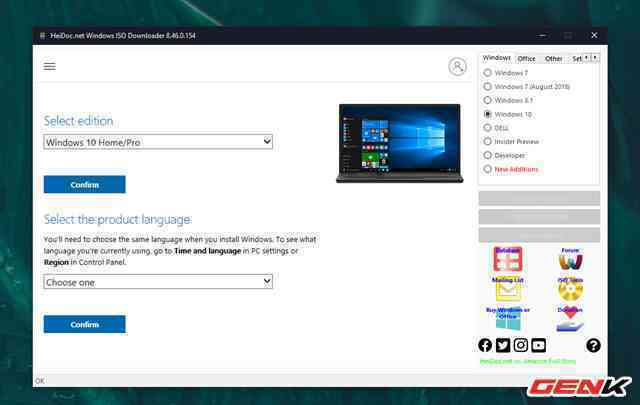Image resolution: width=640 pixels, height=405 pixels.
Task: Click the Select the product language heading
Action: point(117,219)
